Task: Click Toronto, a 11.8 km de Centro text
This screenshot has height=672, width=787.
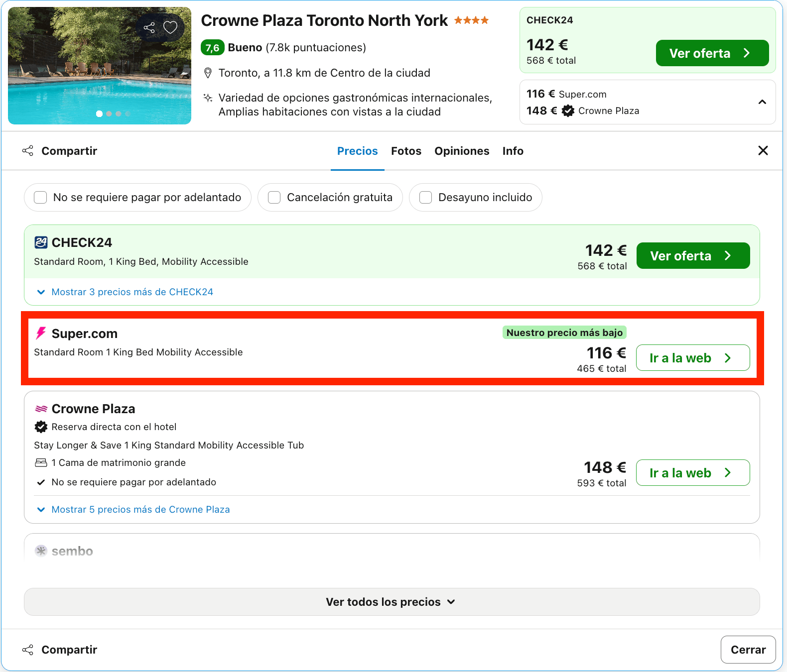Action: 324,73
